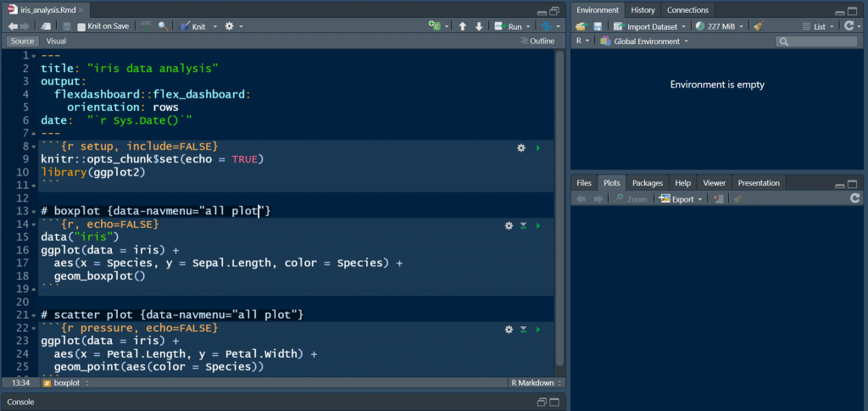868x411 pixels.
Task: Open Run options dropdown arrow
Action: tap(529, 26)
